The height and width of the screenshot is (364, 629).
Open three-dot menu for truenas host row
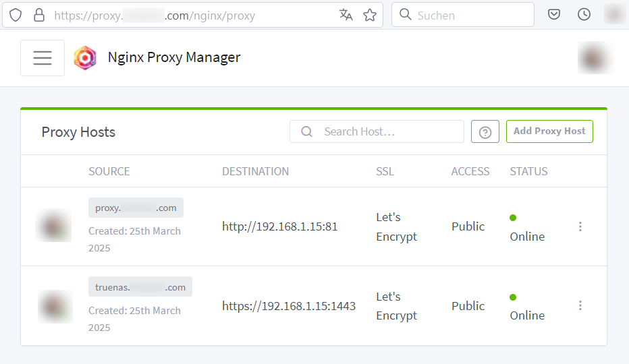tap(580, 306)
